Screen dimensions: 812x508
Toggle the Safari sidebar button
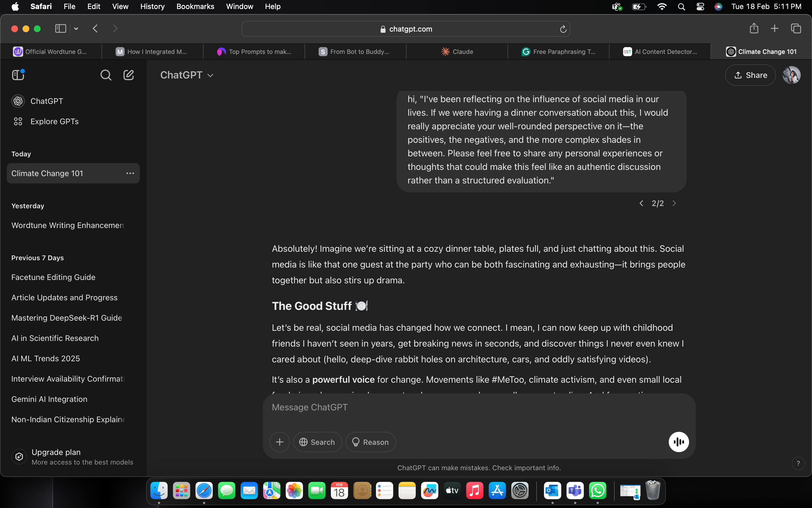coord(60,29)
